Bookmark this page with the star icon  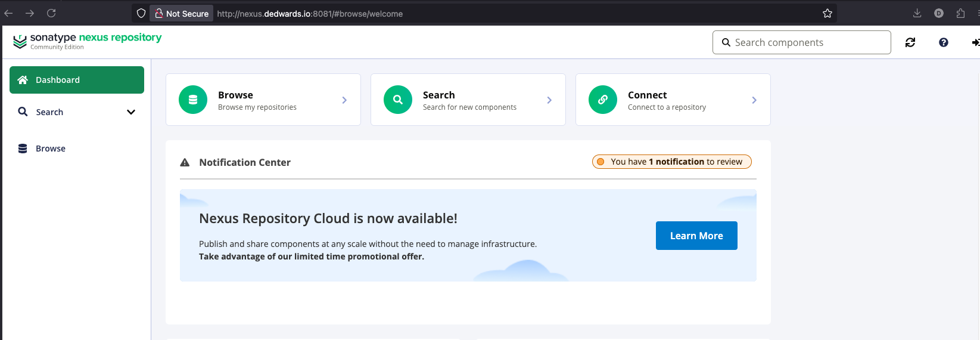pyautogui.click(x=827, y=13)
